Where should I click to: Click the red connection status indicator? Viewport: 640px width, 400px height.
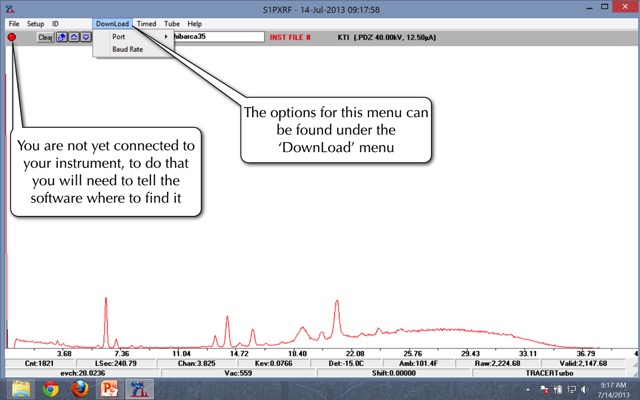pos(12,37)
